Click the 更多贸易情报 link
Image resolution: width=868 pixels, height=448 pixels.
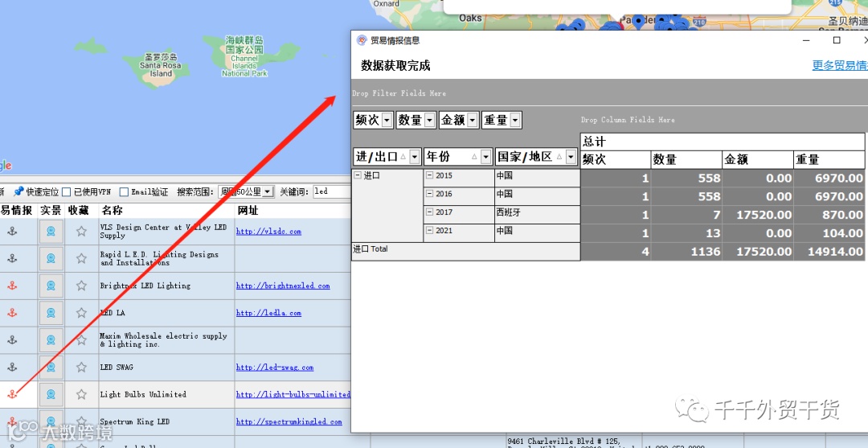click(x=840, y=65)
